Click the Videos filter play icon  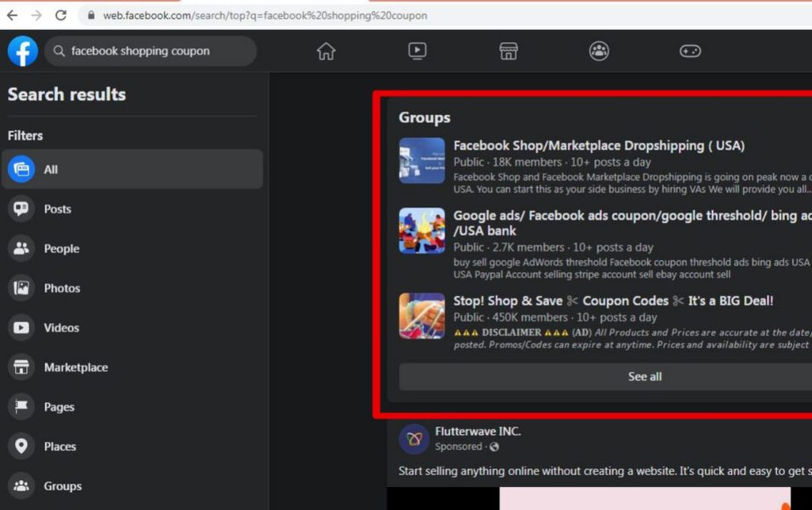point(21,327)
